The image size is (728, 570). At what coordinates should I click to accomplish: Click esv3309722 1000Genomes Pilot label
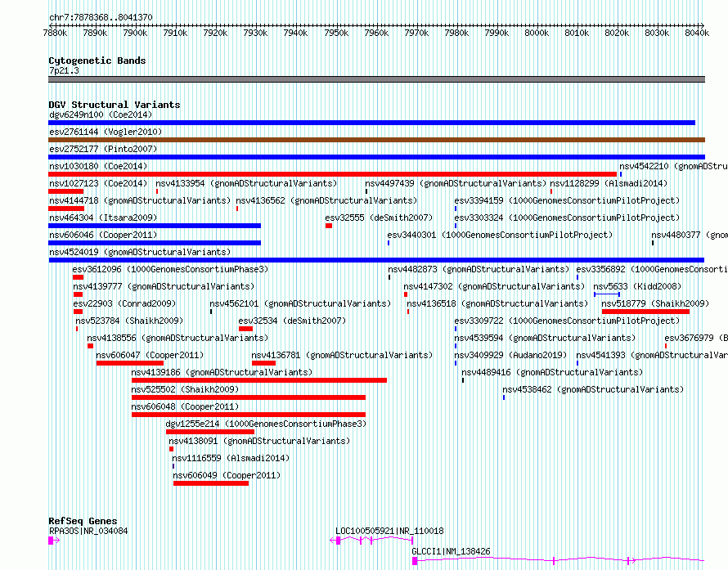[x=567, y=321]
